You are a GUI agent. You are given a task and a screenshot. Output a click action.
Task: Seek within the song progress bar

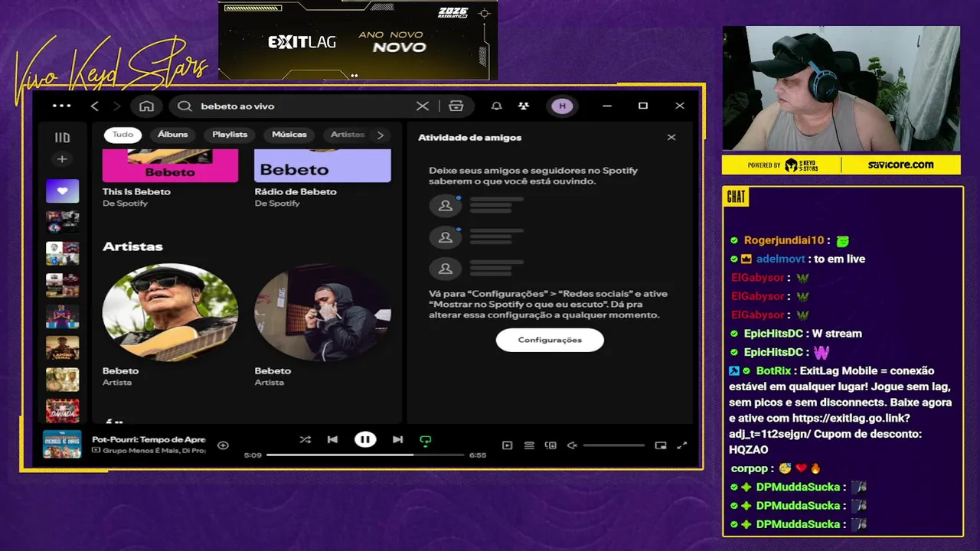tap(365, 455)
